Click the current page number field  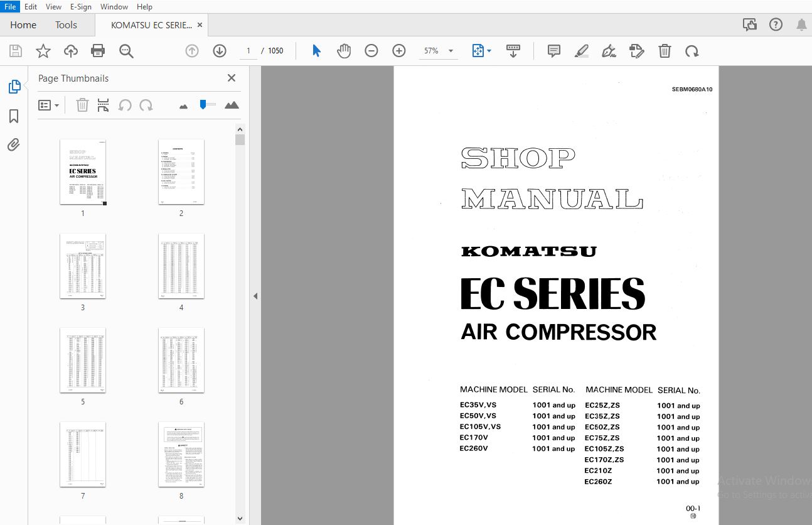pyautogui.click(x=248, y=51)
